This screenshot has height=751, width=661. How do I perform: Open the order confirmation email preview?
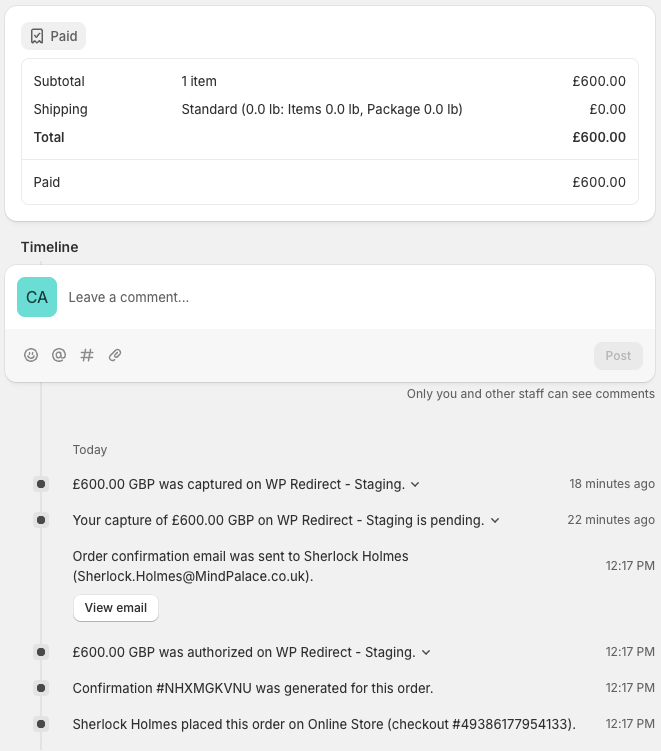(x=116, y=608)
